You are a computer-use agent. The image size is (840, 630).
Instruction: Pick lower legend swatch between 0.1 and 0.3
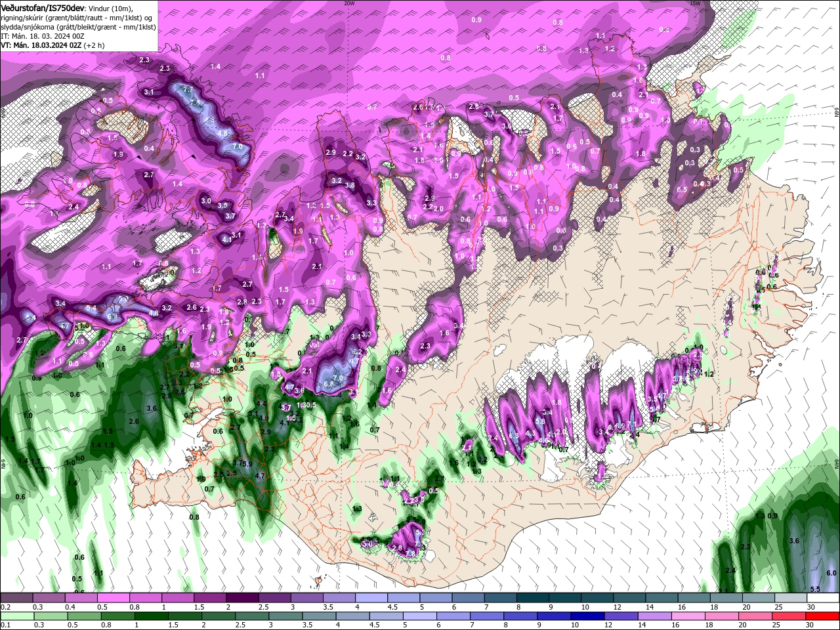(x=17, y=616)
